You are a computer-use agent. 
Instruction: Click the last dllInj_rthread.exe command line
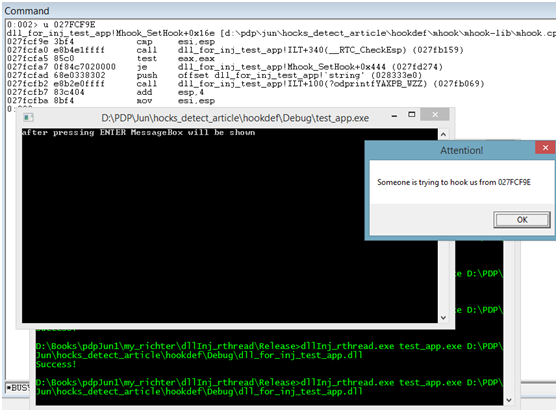point(269,387)
